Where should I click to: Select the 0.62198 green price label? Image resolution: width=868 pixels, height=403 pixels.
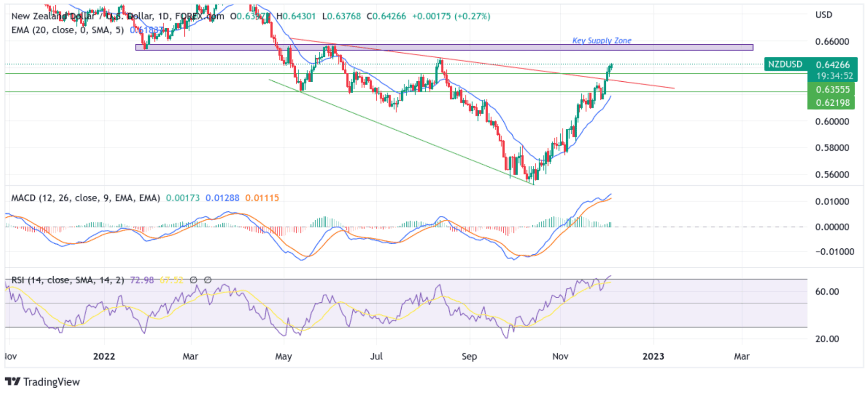coord(832,102)
